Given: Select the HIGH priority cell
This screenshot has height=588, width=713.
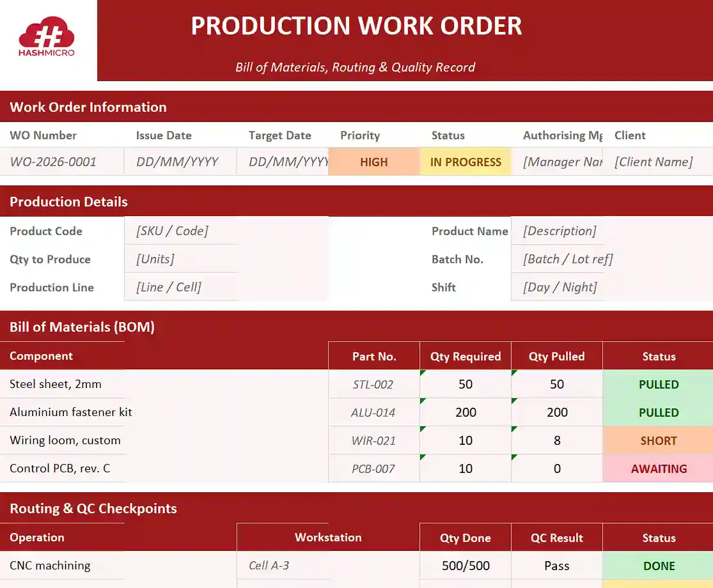Looking at the screenshot, I should click(374, 162).
